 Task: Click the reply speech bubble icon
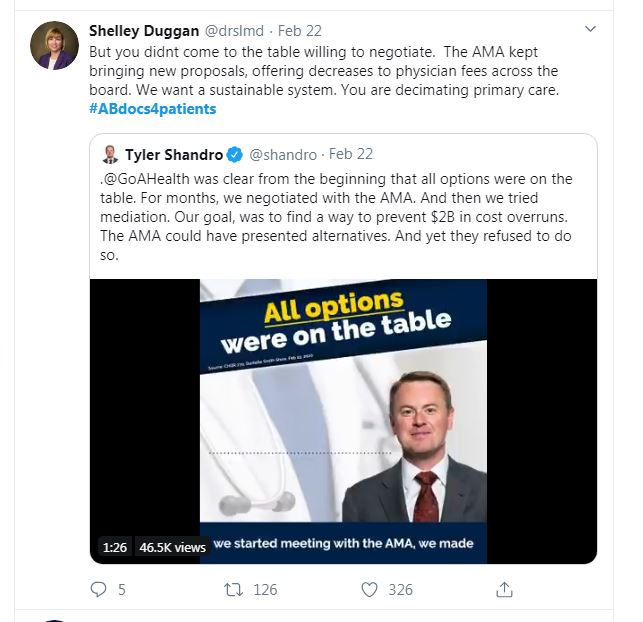click(x=98, y=589)
